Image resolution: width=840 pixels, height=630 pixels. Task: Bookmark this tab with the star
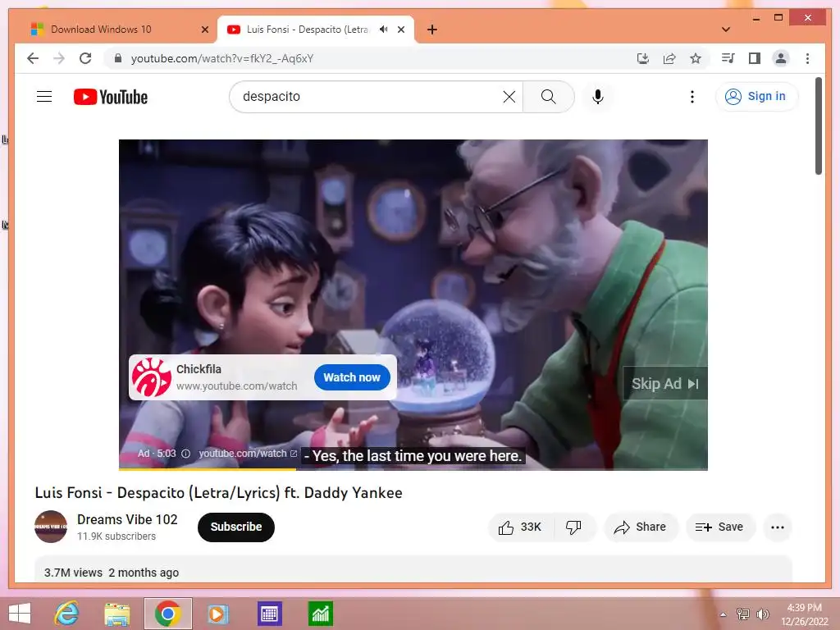click(x=696, y=58)
